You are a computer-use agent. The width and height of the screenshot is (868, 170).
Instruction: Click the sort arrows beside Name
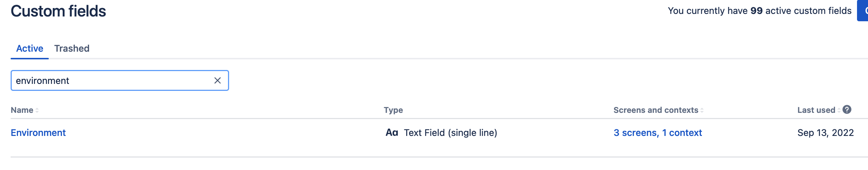click(37, 110)
